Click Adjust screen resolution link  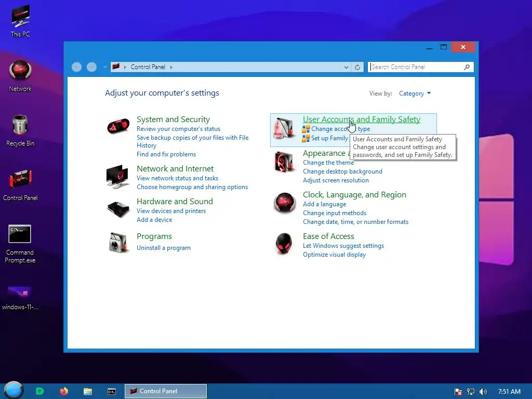pos(336,180)
